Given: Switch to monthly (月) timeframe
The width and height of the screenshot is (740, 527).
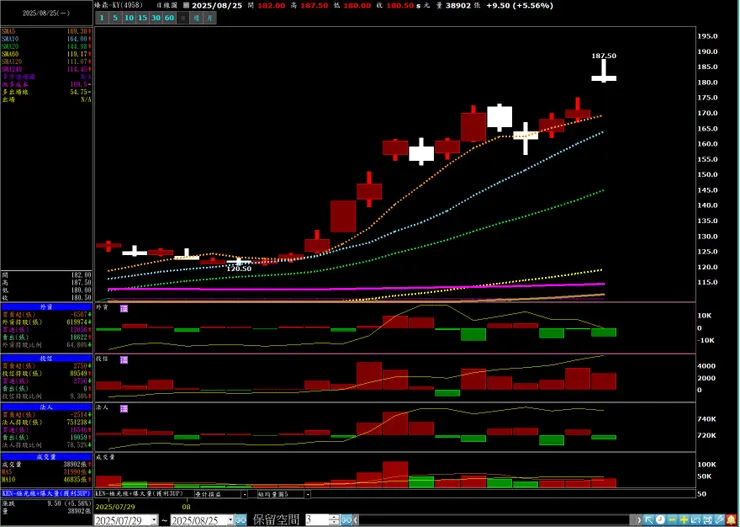Looking at the screenshot, I should [210, 18].
